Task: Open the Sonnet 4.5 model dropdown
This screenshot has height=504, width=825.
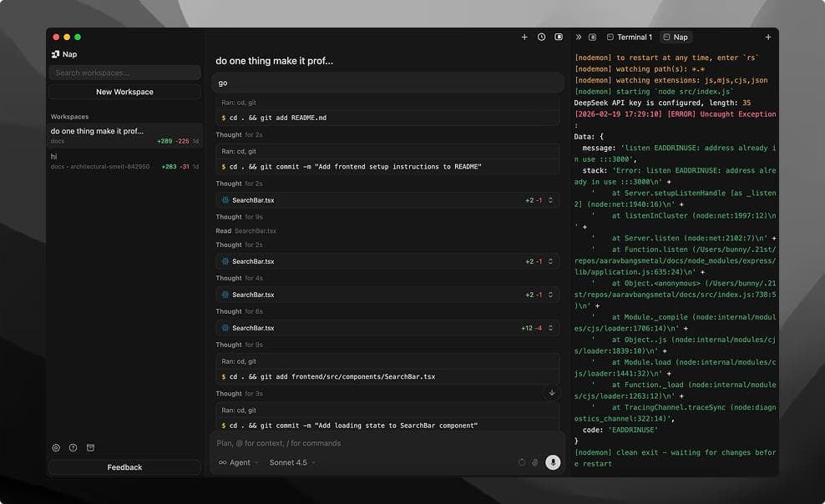Action: (292, 462)
